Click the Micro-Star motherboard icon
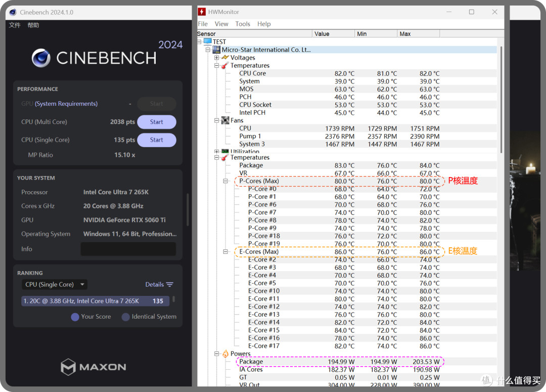 216,50
